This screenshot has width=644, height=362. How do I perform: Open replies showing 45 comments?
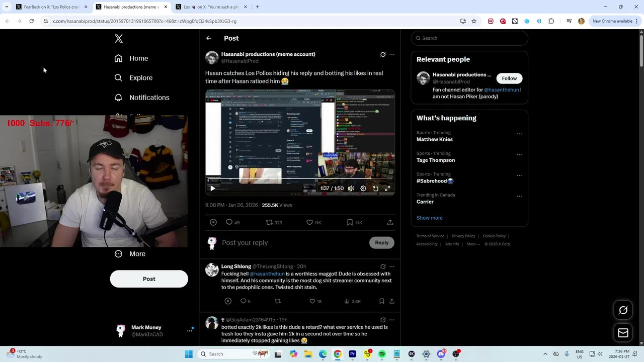[x=232, y=222]
